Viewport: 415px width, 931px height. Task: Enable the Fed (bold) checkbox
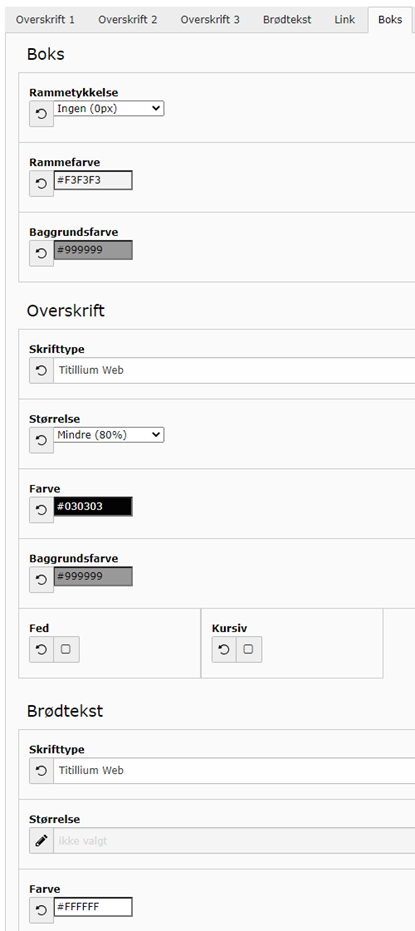point(66,650)
